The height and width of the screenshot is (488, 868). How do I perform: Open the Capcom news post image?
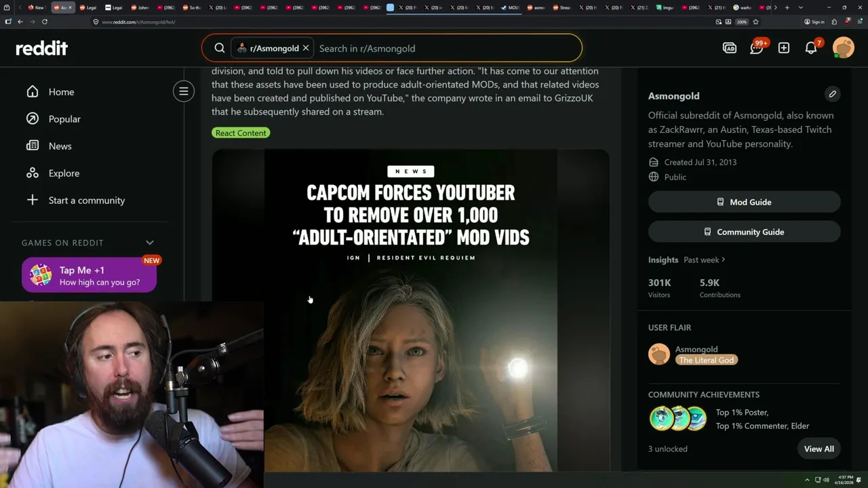click(410, 310)
